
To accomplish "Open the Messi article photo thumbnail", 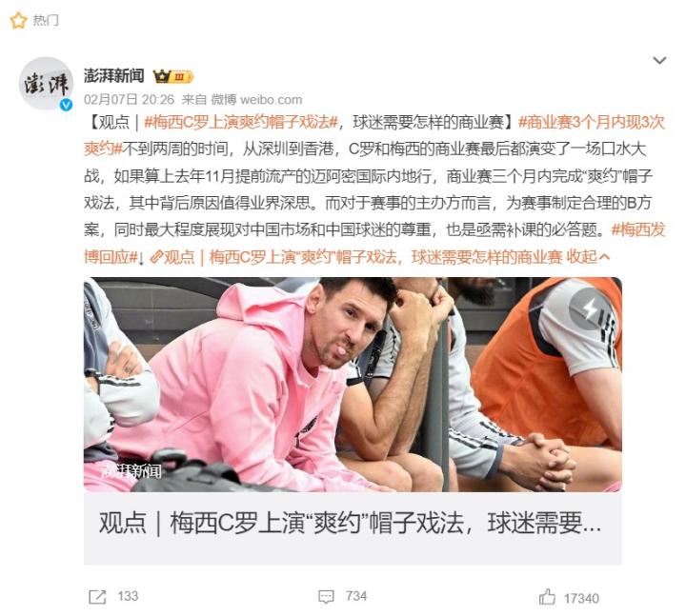I will (353, 385).
